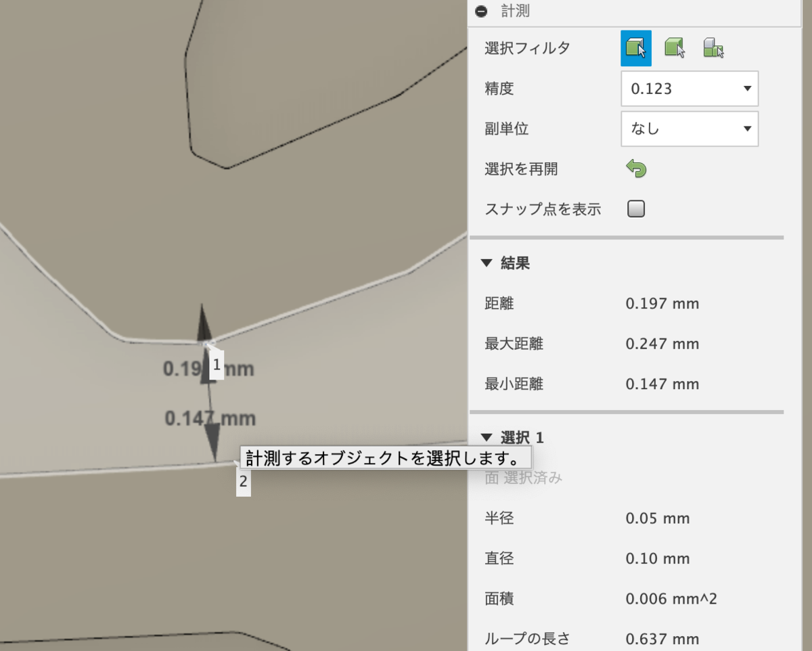This screenshot has height=651, width=812.
Task: Click the 距離 value reading 0.197 mm
Action: (662, 303)
